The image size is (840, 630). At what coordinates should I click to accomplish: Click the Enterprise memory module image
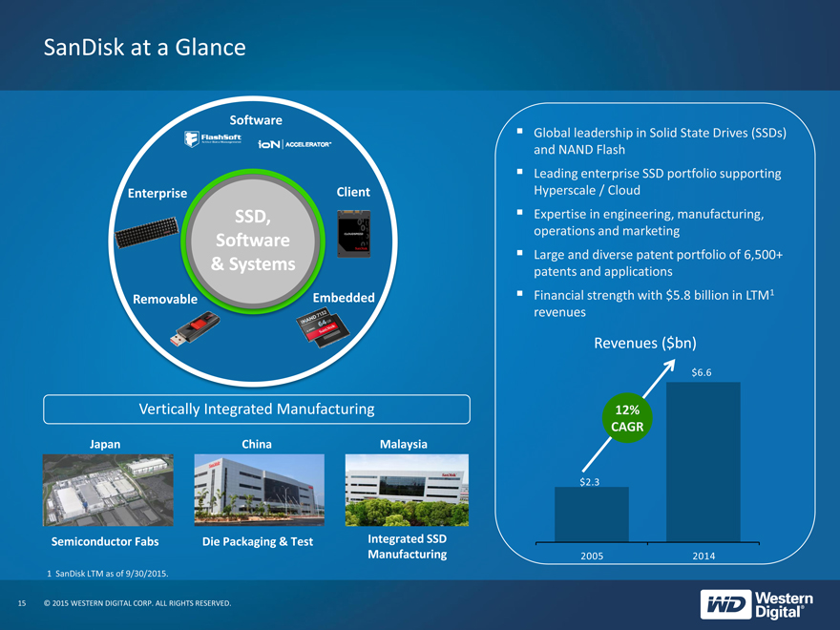tap(147, 232)
